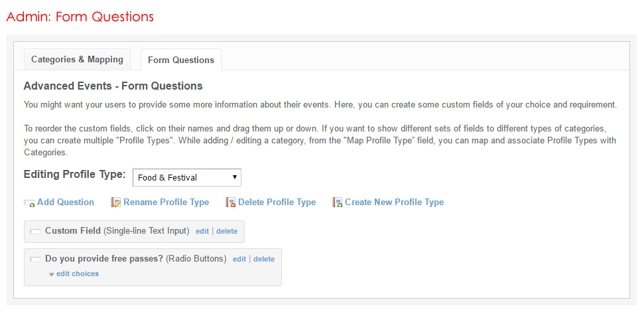The height and width of the screenshot is (314, 644).
Task: Click the Custom Field question name
Action: [73, 231]
